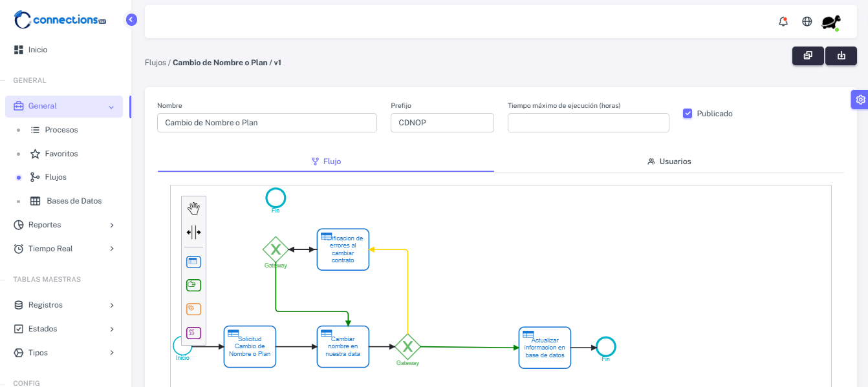Screen dimensions: 868x387
Task: Click the Prefijo input field
Action: point(442,123)
